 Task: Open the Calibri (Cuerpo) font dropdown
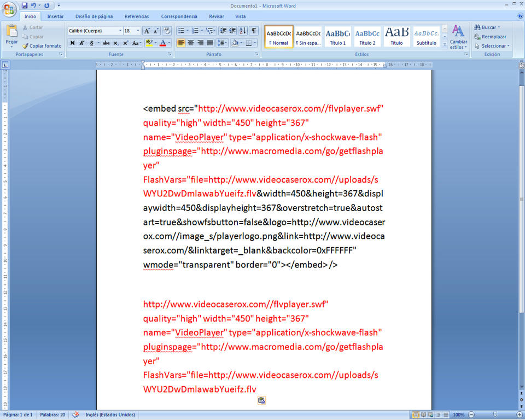click(x=95, y=31)
